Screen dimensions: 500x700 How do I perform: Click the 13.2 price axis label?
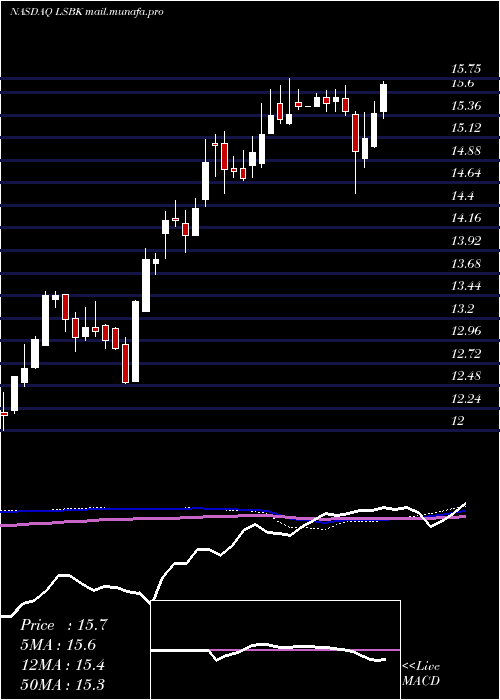462,308
